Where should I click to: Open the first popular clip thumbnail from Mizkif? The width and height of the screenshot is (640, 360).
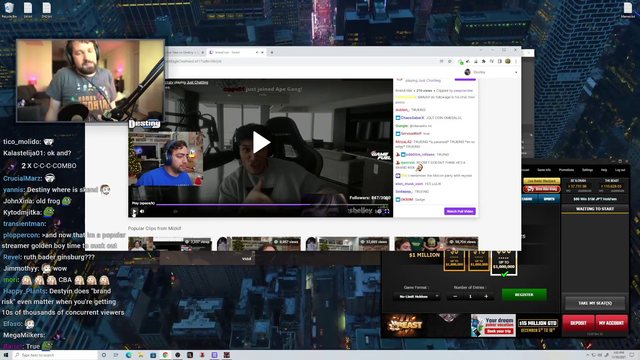170,244
